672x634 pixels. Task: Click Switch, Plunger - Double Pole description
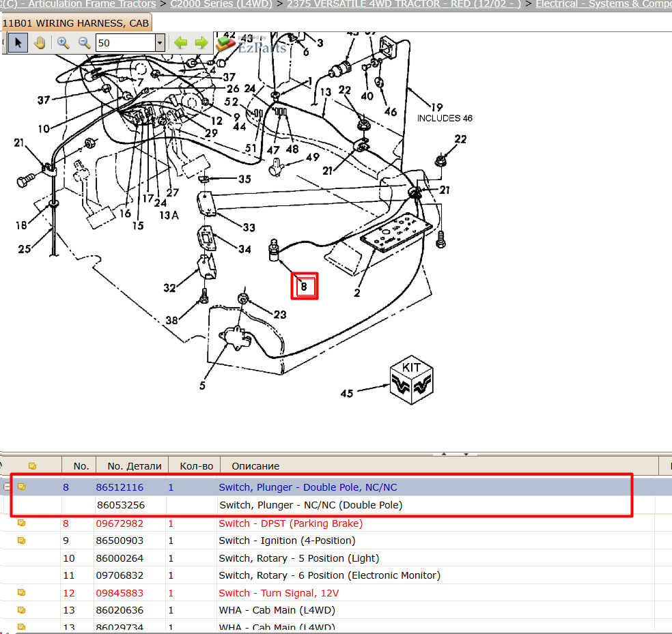coord(308,487)
